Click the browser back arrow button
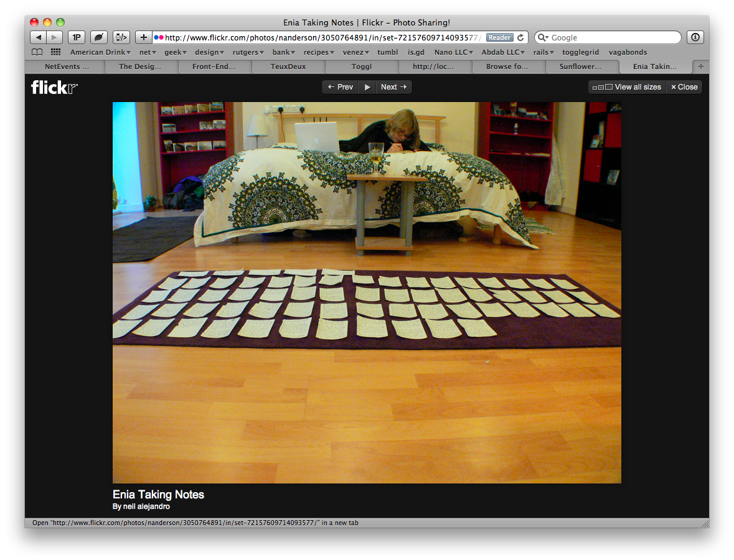The height and width of the screenshot is (560, 734). coord(39,37)
